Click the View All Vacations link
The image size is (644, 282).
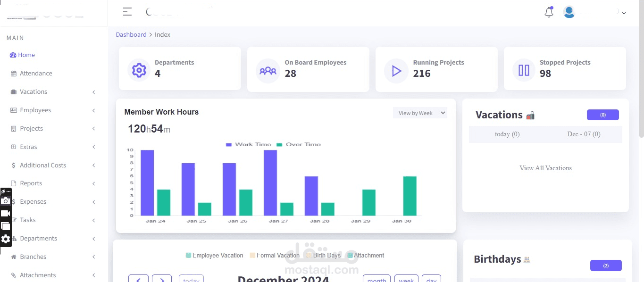tap(545, 168)
